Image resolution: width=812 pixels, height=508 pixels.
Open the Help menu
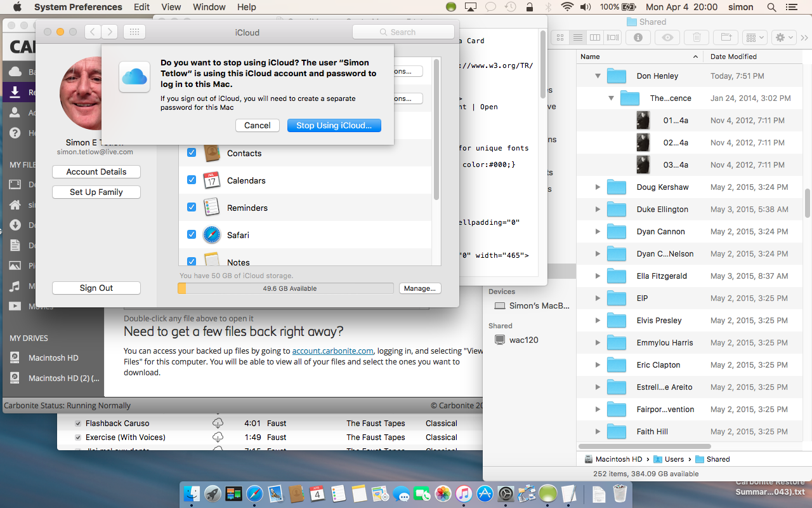coord(247,7)
